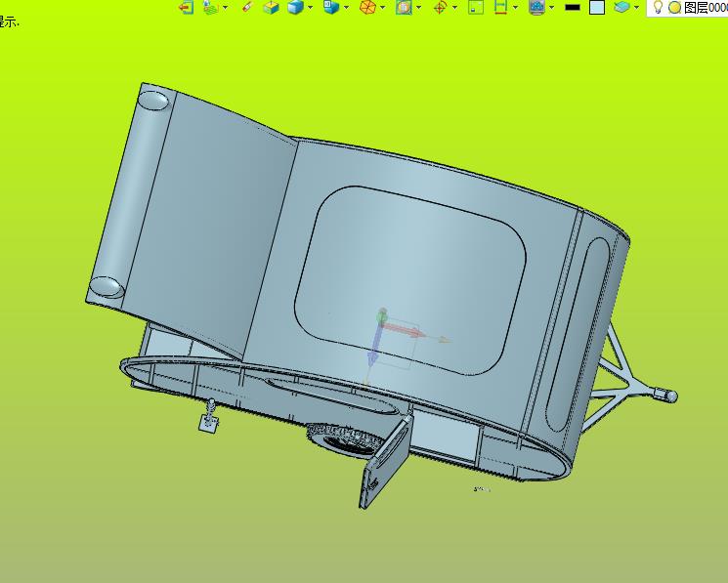Select the trailer wheel in the model
728x583 pixels.
coord(345,439)
